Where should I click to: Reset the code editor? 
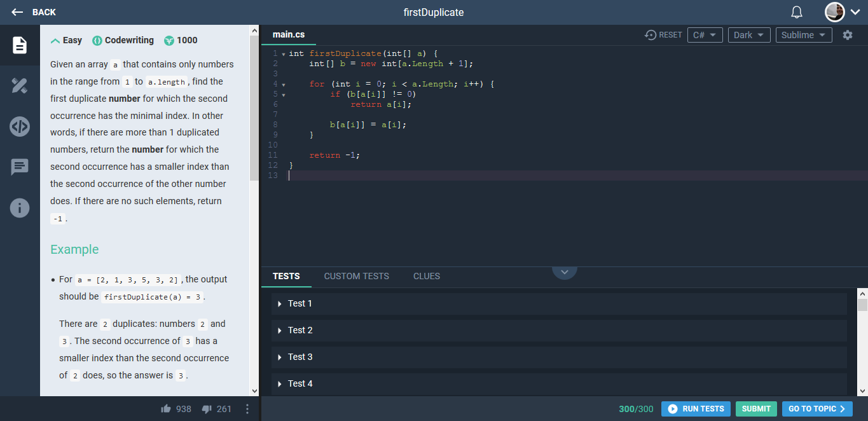(x=663, y=35)
